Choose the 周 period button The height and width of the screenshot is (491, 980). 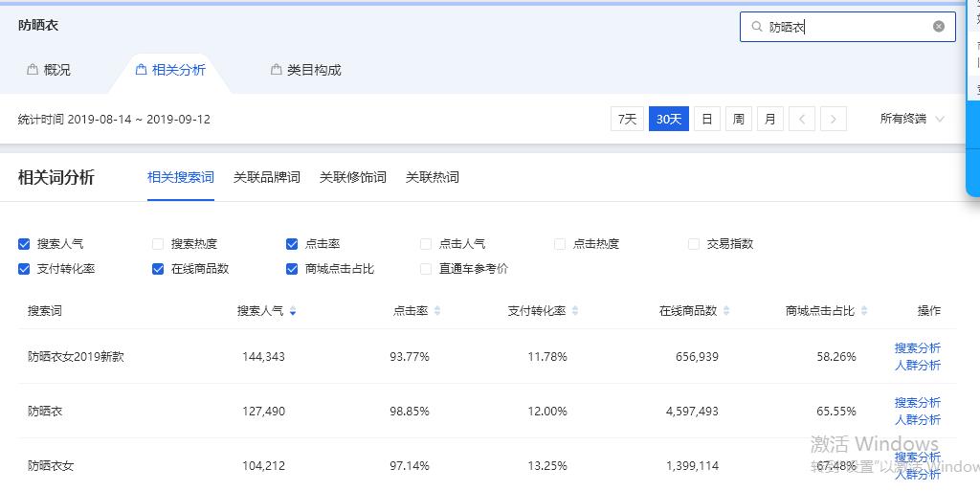(x=738, y=119)
